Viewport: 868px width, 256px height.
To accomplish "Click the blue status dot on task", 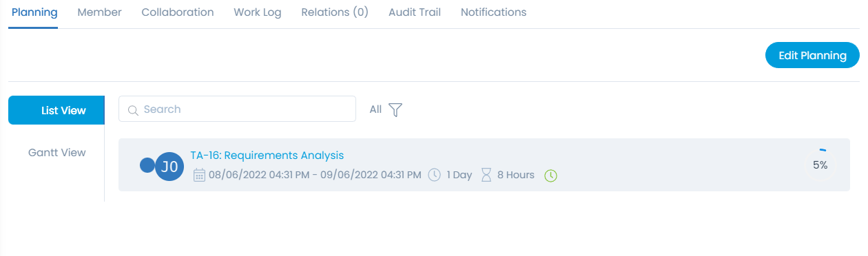I will coord(147,165).
